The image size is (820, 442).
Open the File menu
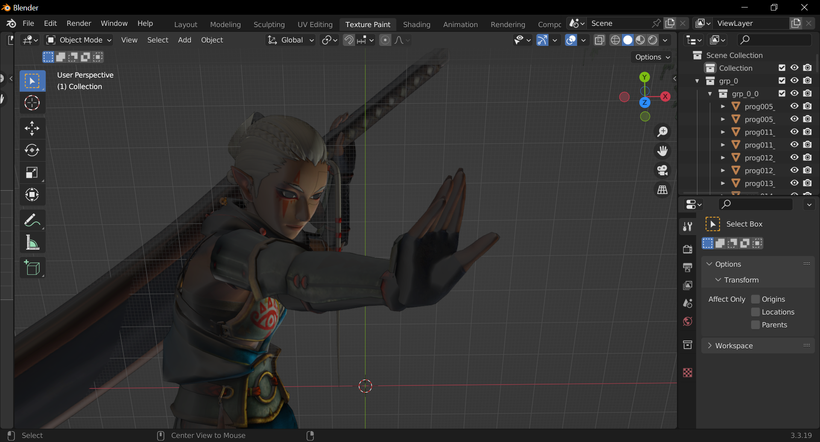coord(28,24)
